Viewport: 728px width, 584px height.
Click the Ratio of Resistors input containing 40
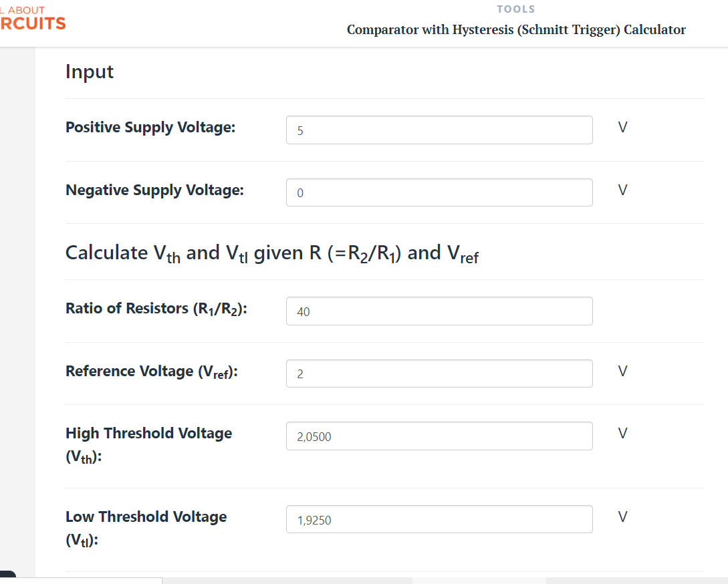(439, 311)
